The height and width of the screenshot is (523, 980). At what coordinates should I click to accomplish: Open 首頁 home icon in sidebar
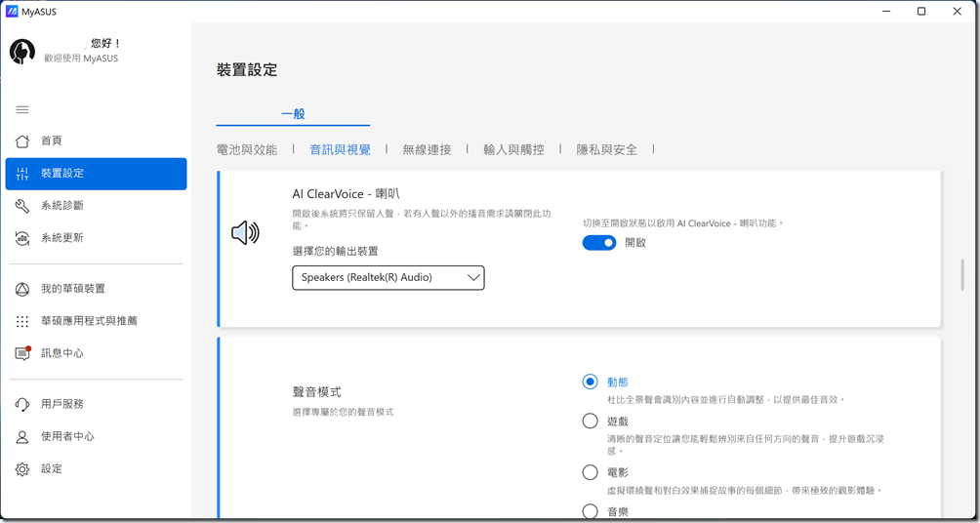click(22, 141)
